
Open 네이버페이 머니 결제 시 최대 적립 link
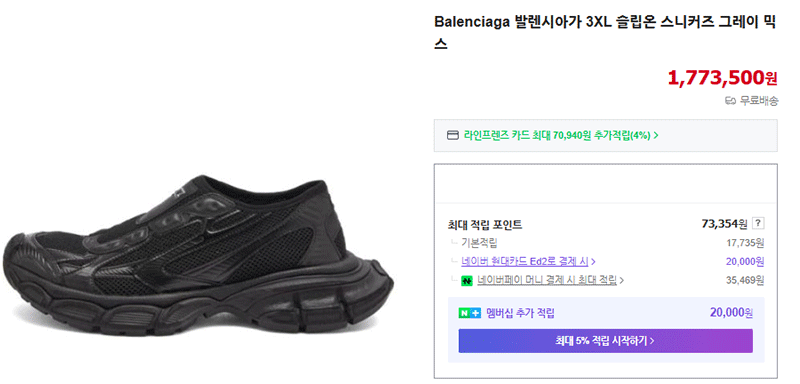[547, 280]
